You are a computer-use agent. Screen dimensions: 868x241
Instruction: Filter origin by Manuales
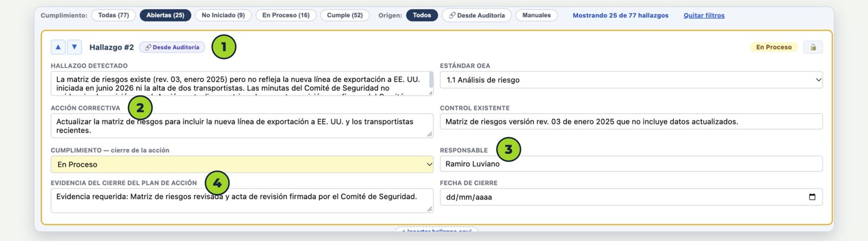click(537, 15)
